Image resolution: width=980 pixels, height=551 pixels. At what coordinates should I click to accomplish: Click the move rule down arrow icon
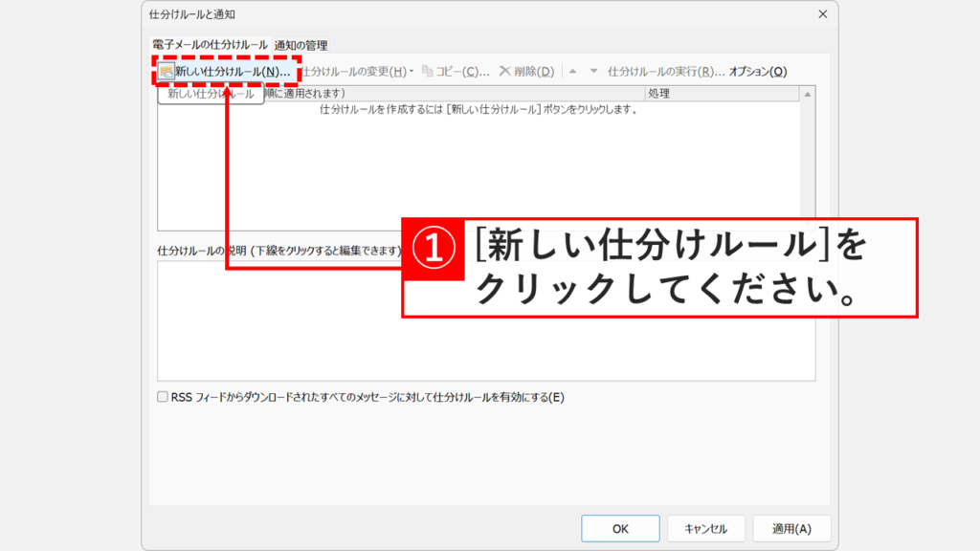click(x=592, y=70)
